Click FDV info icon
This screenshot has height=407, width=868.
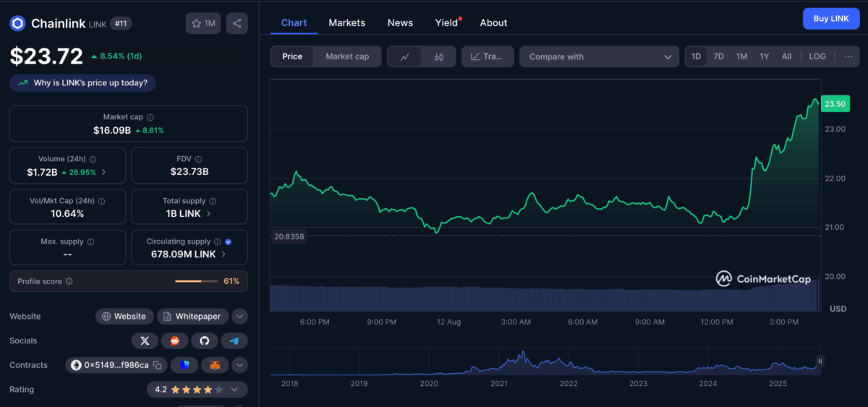tap(199, 159)
